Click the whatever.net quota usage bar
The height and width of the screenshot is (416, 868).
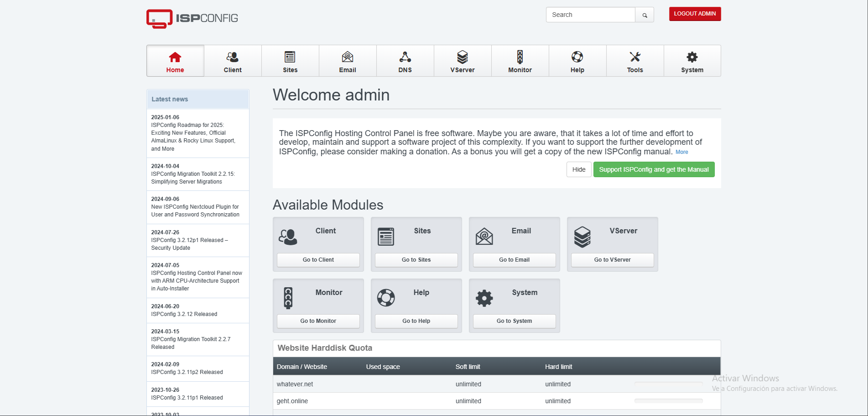pos(669,384)
